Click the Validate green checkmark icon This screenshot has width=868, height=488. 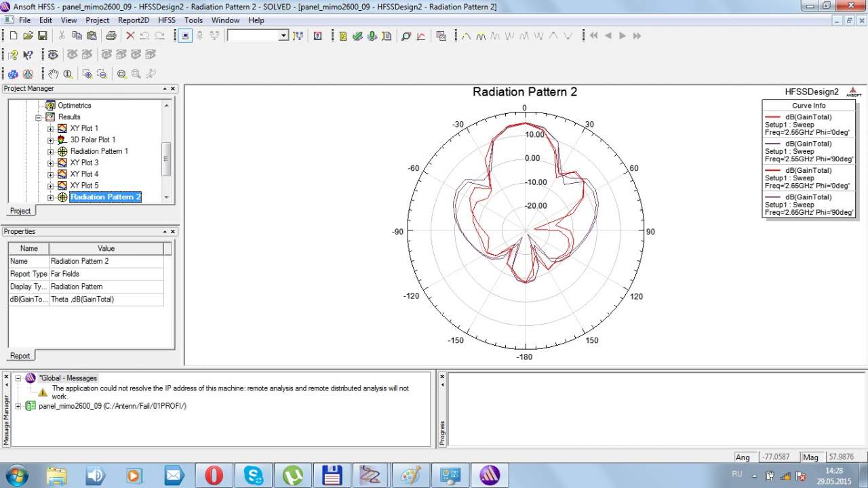[x=357, y=36]
